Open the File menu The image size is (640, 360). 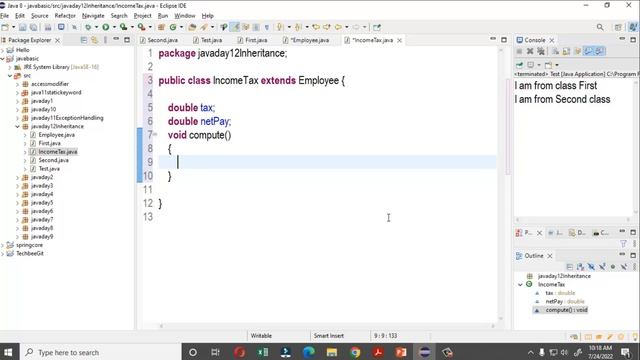4,16
